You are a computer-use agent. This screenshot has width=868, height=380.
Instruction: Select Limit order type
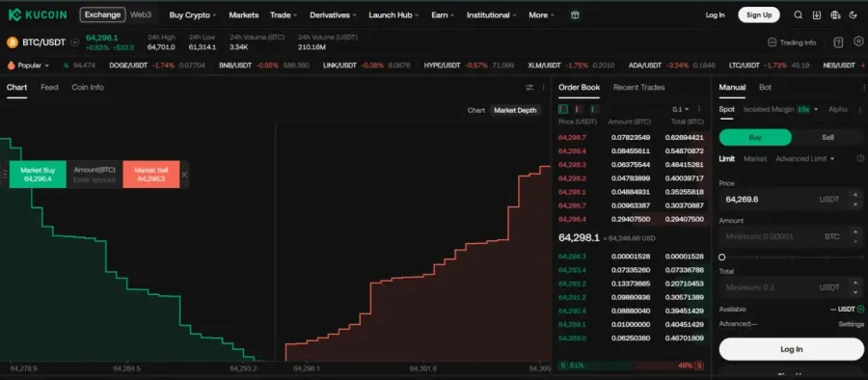pyautogui.click(x=727, y=158)
